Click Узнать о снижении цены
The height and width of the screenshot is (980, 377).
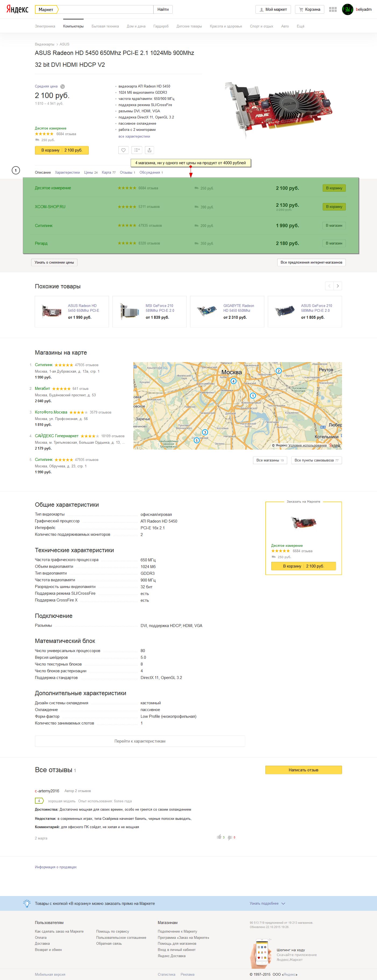tap(54, 262)
